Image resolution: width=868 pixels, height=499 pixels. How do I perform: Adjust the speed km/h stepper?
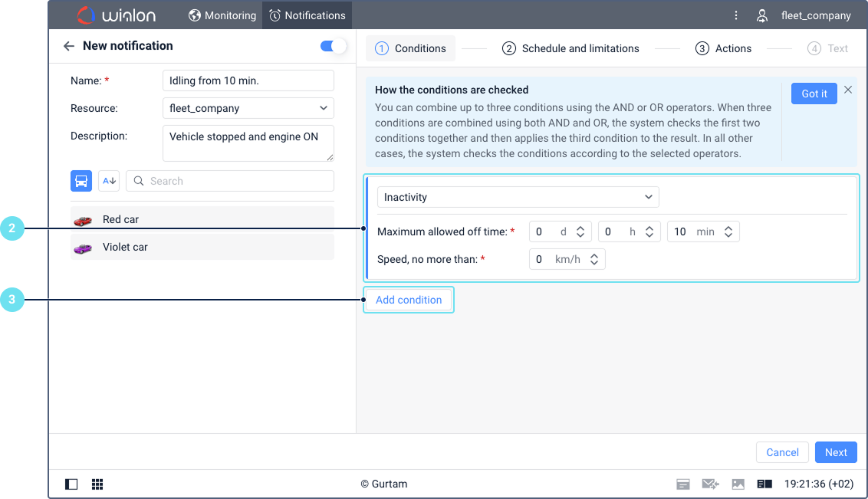pyautogui.click(x=594, y=260)
